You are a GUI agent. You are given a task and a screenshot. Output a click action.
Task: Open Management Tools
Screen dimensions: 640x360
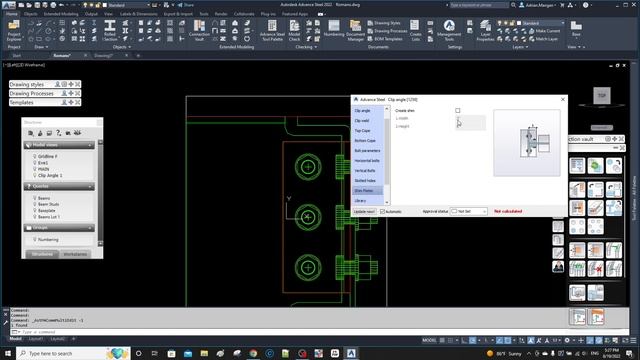(x=449, y=31)
